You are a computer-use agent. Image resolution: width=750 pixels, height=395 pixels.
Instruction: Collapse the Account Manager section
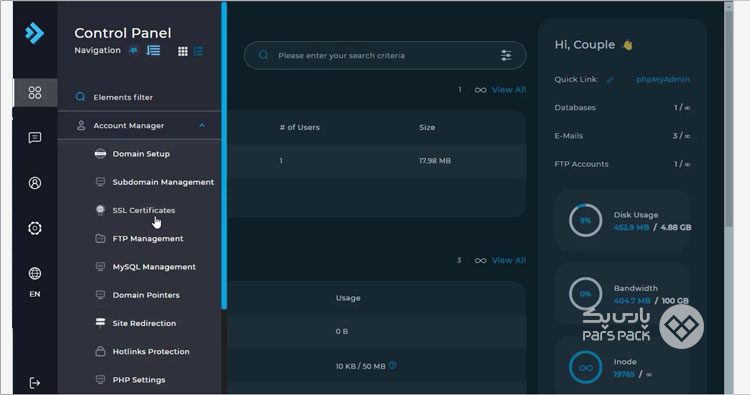click(202, 125)
